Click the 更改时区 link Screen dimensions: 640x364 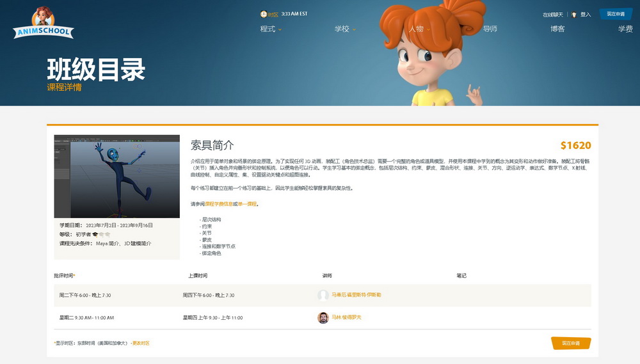141,343
